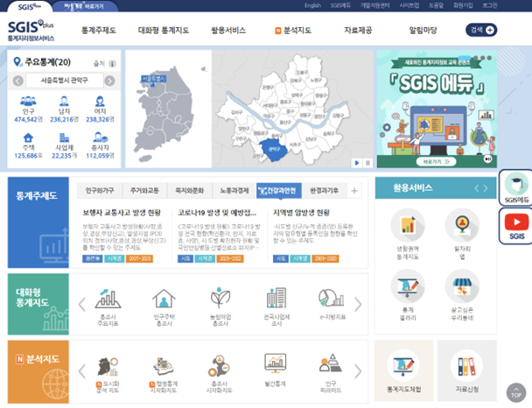
Task: Open the 분석지도 main menu
Action: tap(293, 31)
